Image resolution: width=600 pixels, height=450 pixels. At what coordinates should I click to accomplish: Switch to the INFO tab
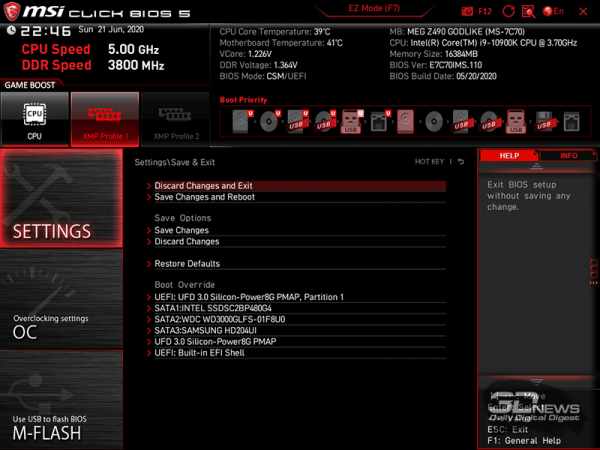click(x=568, y=156)
